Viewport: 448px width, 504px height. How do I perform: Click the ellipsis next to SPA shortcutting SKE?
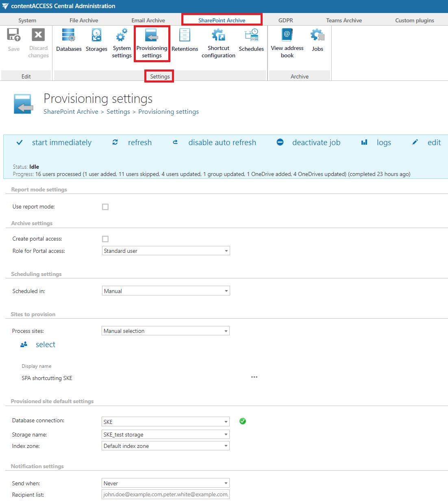(x=254, y=377)
